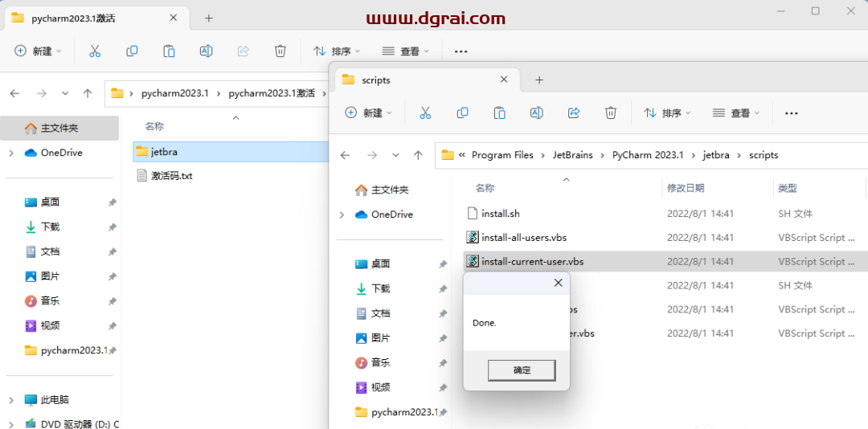Open 新建 menu in scripts window
868x429 pixels.
tap(368, 113)
